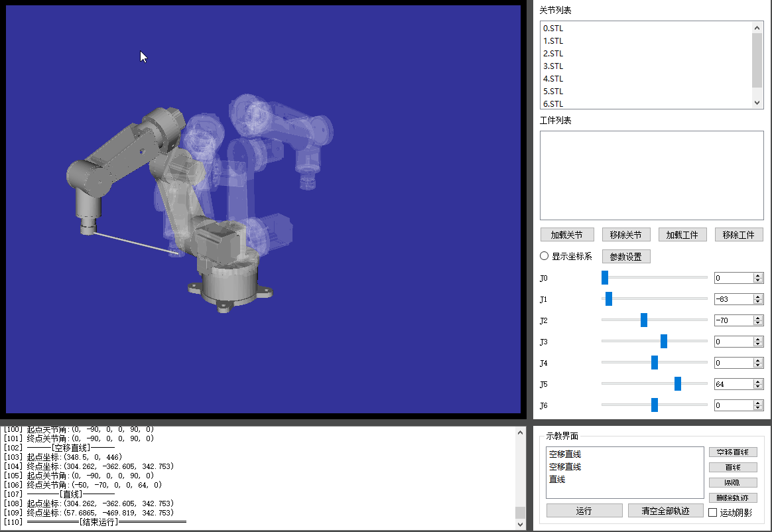Decrease J0 with its down spinner arrow

coord(758,281)
